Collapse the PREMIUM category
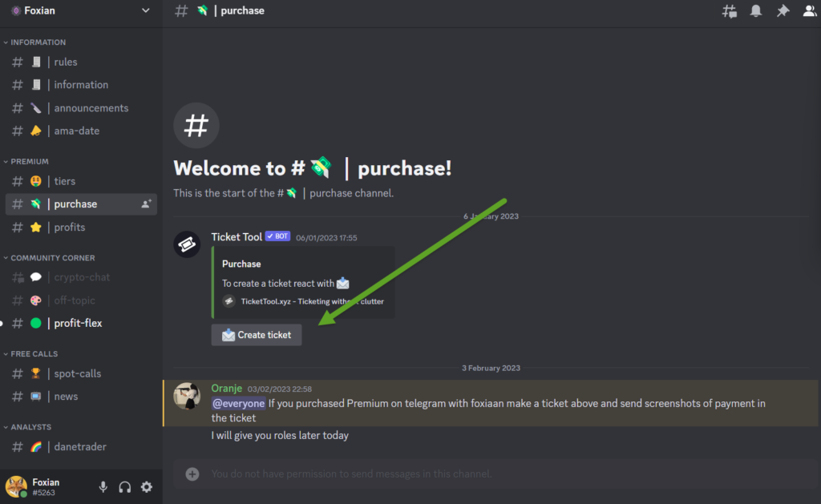 coord(30,162)
